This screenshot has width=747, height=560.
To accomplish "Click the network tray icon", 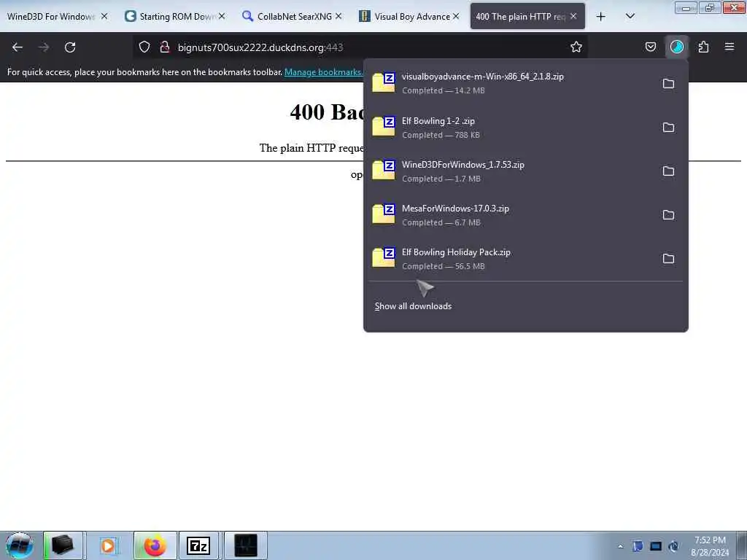I will pos(656,546).
